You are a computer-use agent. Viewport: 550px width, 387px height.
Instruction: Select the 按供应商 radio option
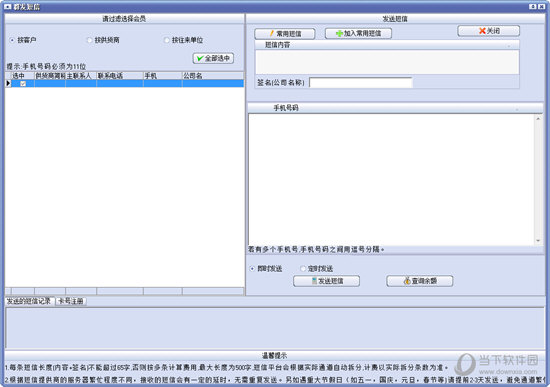tap(89, 40)
